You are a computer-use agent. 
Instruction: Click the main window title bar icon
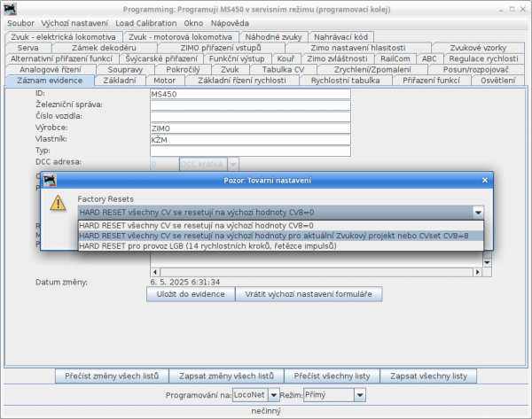click(x=9, y=6)
